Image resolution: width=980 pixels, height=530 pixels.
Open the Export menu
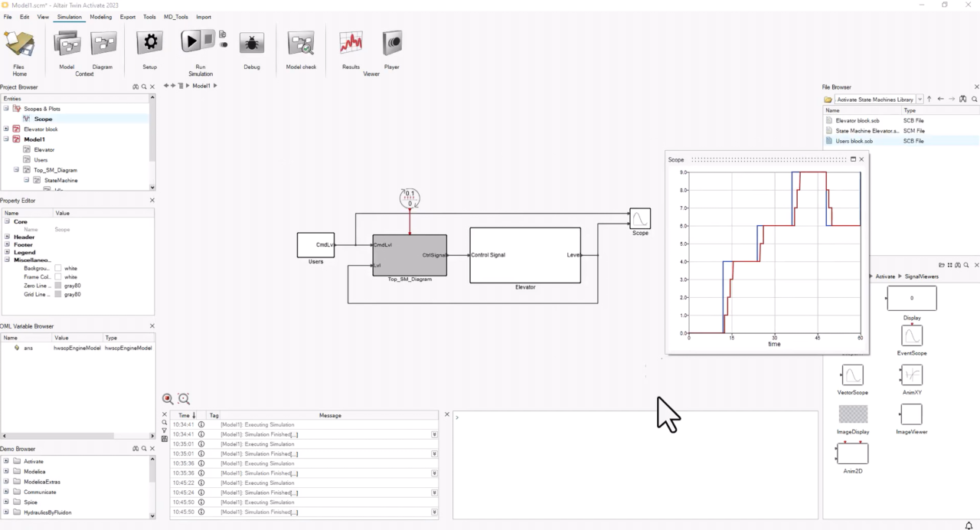pyautogui.click(x=128, y=17)
